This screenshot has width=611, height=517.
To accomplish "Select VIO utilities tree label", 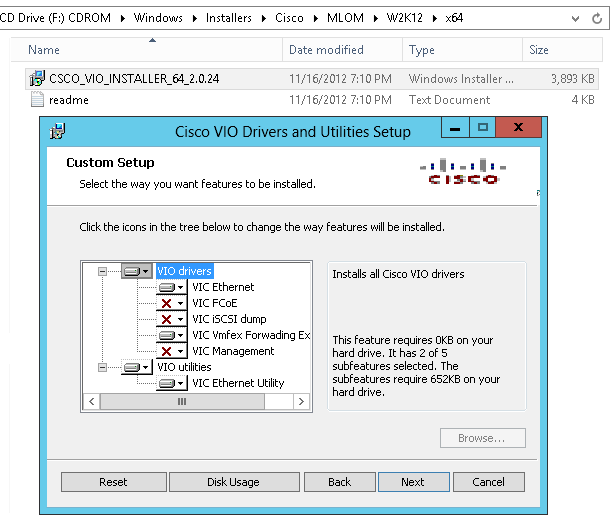I will [184, 367].
